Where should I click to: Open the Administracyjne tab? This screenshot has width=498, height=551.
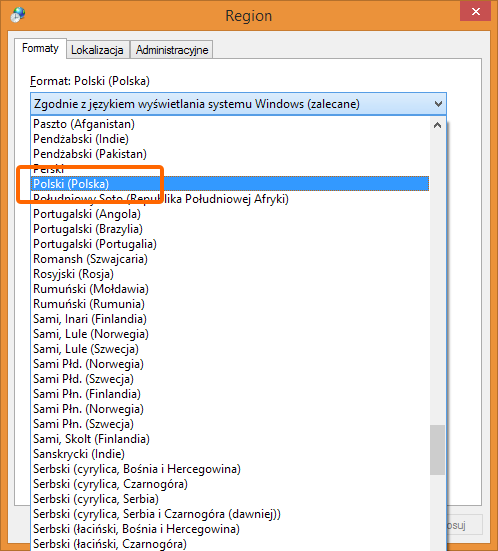[172, 50]
